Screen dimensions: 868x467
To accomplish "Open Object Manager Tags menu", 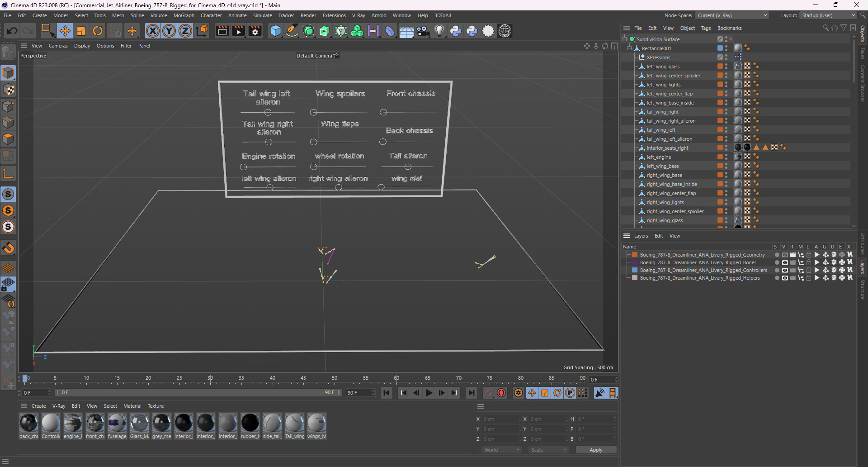I will 706,28.
